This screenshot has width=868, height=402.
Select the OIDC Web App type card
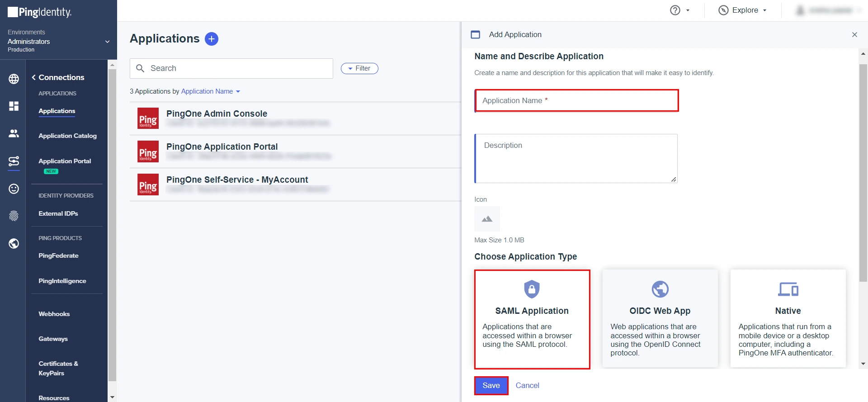coord(660,318)
